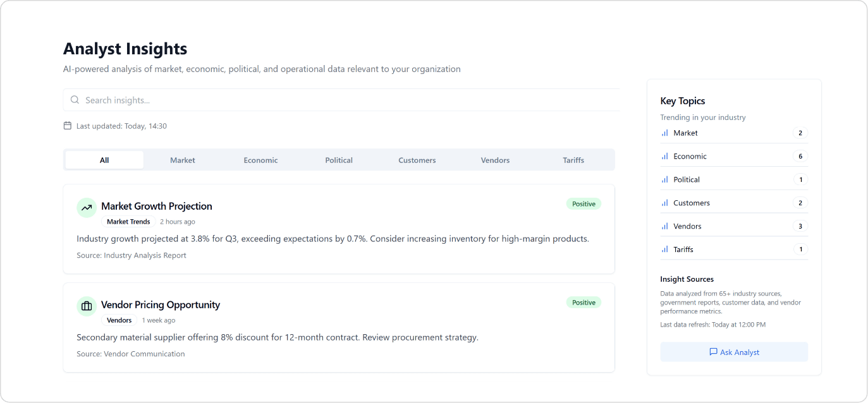This screenshot has width=868, height=403.
Task: Click the trending arrow icon on Market Growth Projection
Action: (x=87, y=207)
